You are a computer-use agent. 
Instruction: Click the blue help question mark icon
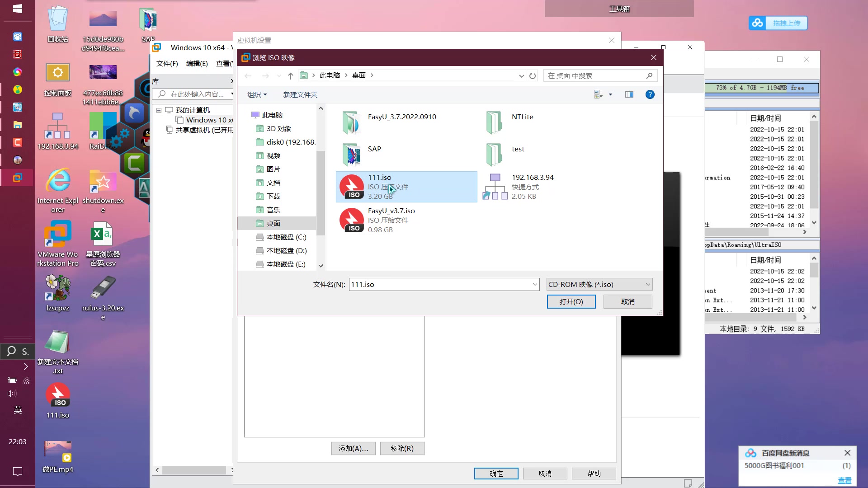pyautogui.click(x=650, y=94)
